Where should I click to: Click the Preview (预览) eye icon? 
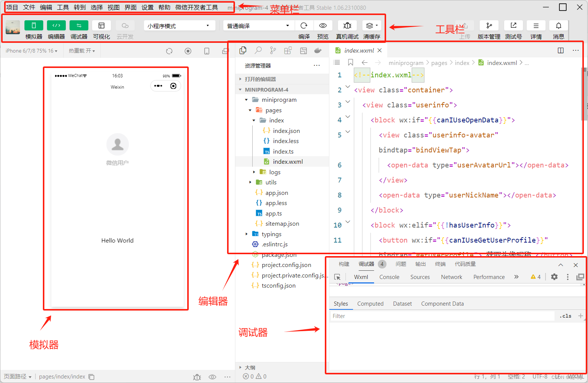click(323, 26)
